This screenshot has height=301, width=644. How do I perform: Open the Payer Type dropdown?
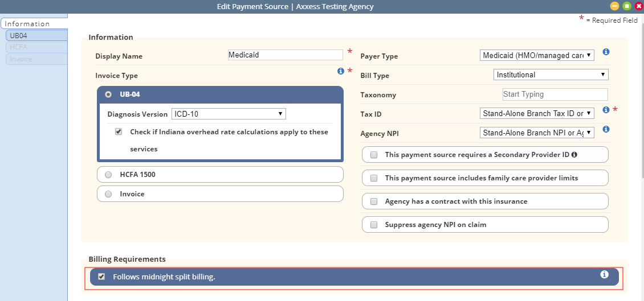point(537,55)
